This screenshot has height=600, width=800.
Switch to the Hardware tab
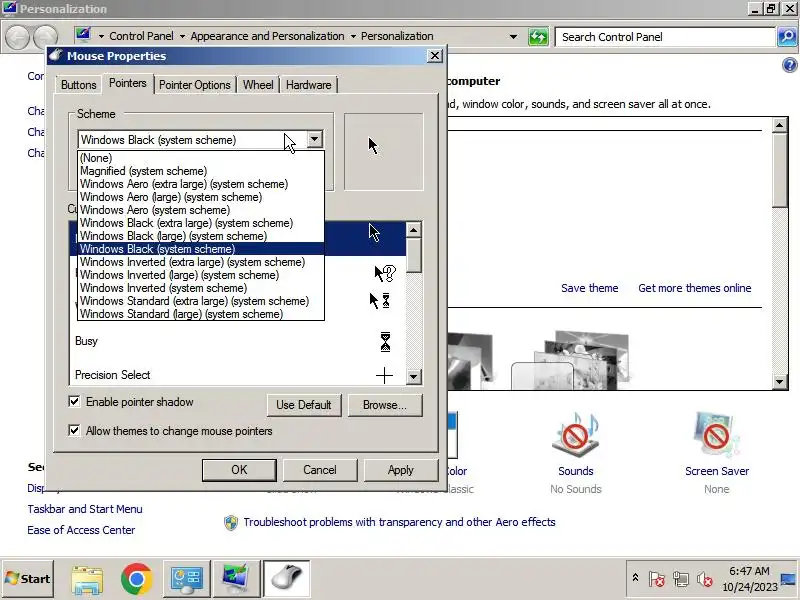pos(308,85)
